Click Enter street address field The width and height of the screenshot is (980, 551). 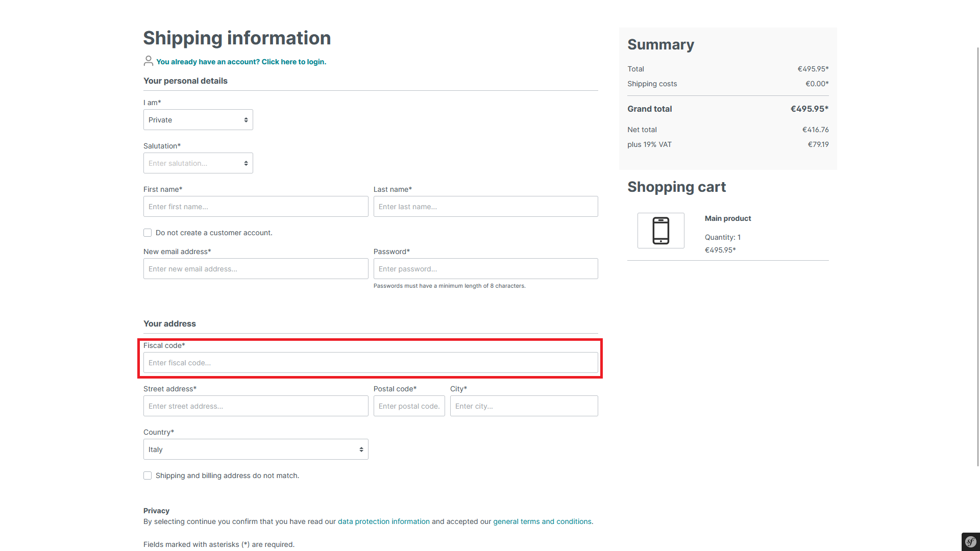tap(255, 406)
